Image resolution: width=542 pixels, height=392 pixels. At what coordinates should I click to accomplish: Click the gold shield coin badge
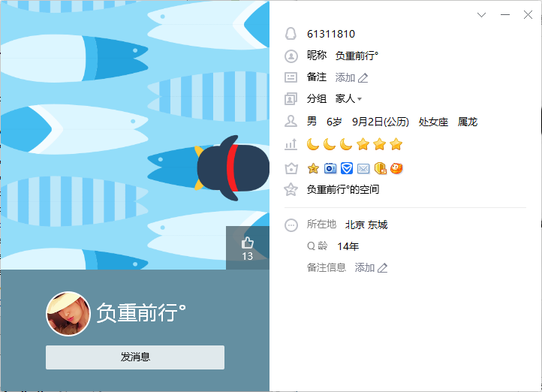381,168
